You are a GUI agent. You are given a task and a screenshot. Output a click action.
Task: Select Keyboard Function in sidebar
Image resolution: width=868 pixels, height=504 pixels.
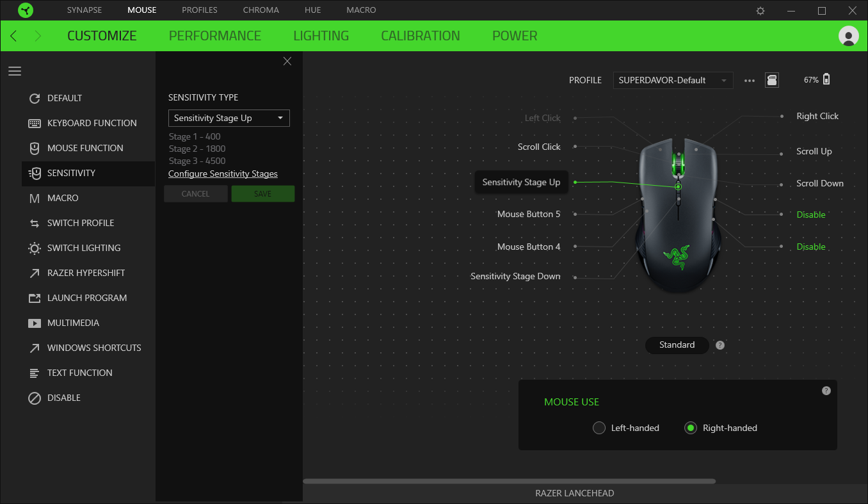[88, 123]
